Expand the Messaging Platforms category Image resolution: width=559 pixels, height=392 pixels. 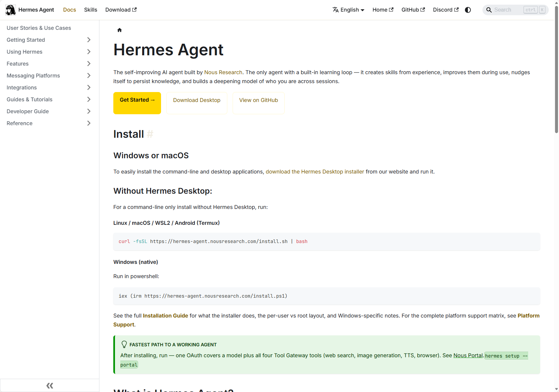pos(89,75)
